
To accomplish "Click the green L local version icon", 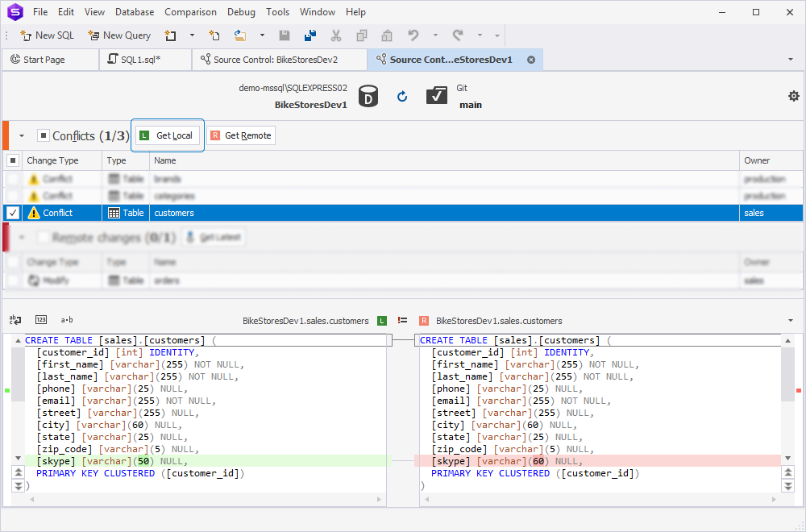I will 382,321.
